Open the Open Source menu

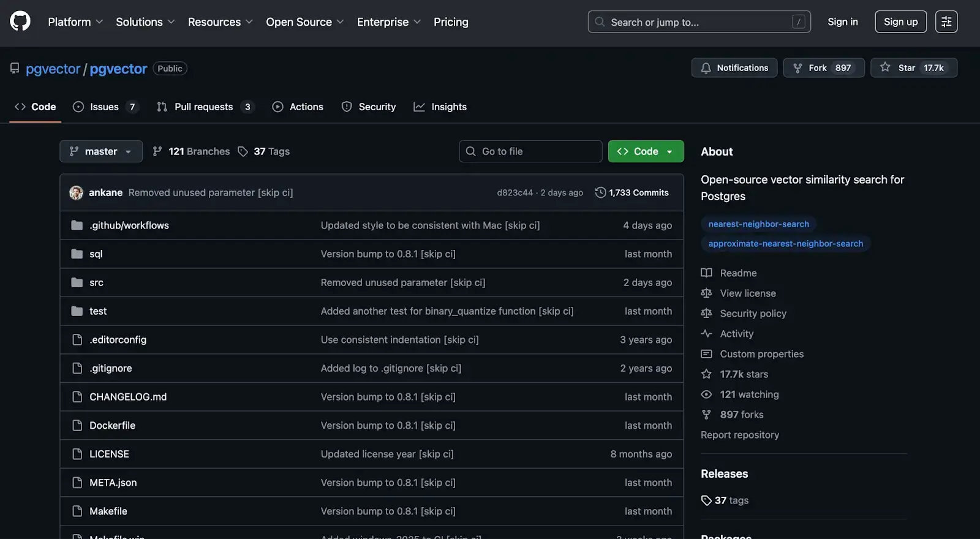click(304, 22)
